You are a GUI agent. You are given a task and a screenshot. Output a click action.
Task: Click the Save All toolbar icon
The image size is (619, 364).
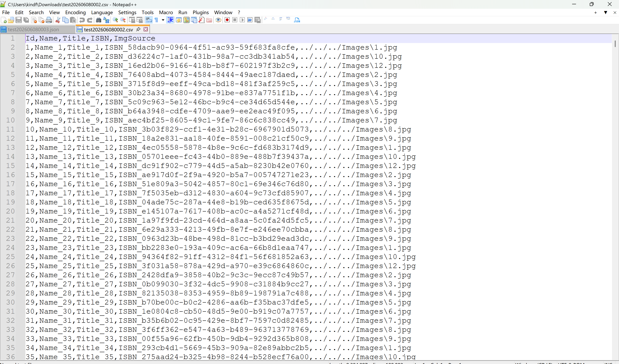pos(26,20)
